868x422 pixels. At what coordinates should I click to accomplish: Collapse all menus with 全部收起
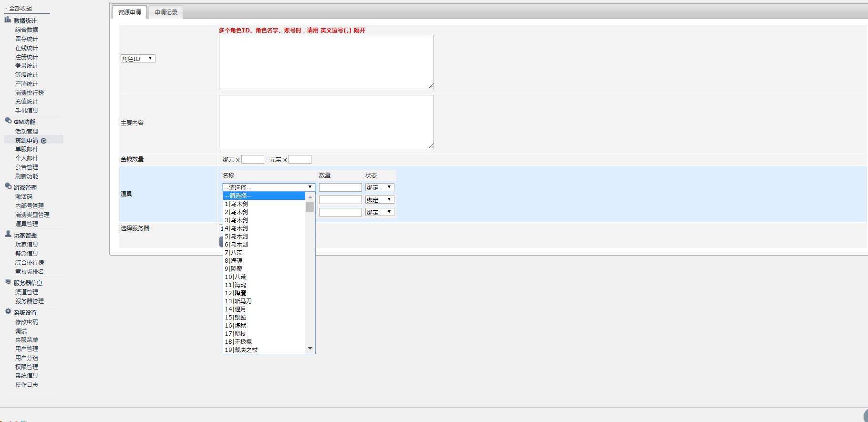(x=20, y=9)
